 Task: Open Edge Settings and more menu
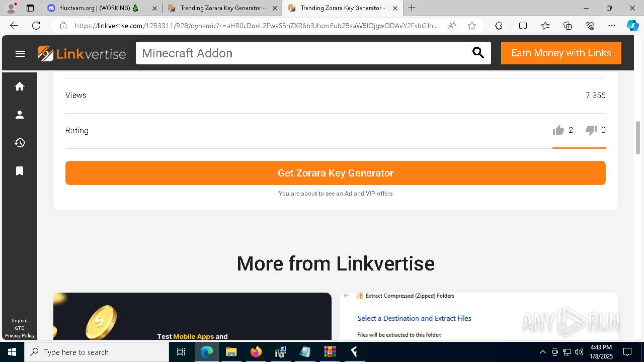pos(612,26)
